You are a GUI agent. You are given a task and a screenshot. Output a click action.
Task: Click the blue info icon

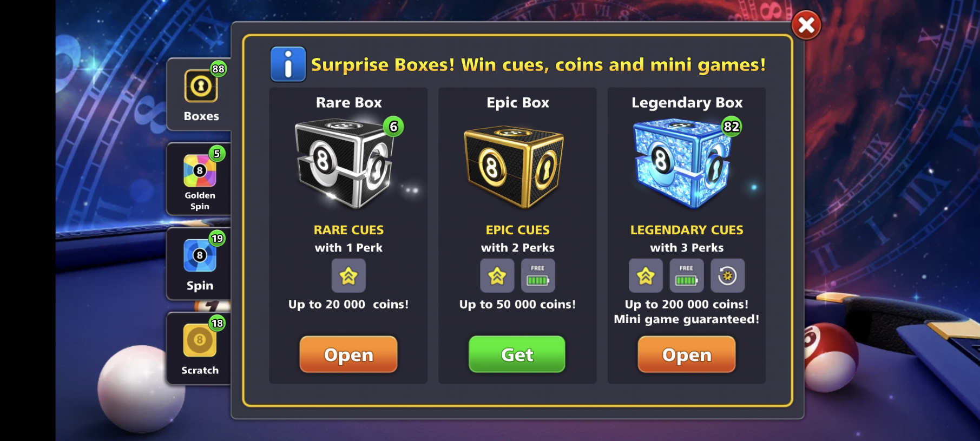288,64
